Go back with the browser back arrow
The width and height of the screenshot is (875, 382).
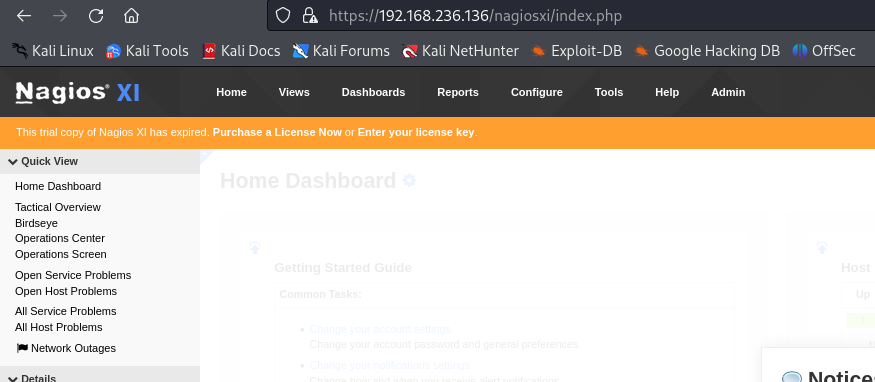click(x=24, y=16)
